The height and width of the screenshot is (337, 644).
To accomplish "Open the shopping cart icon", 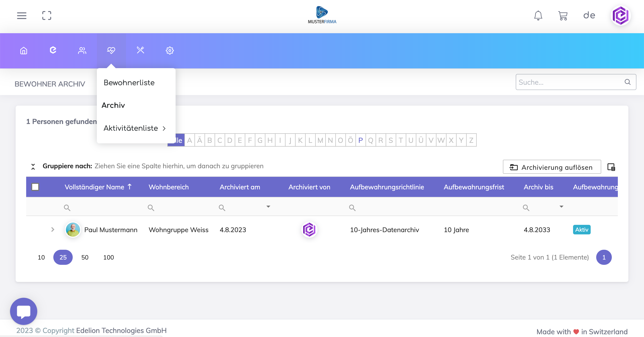I will point(563,16).
